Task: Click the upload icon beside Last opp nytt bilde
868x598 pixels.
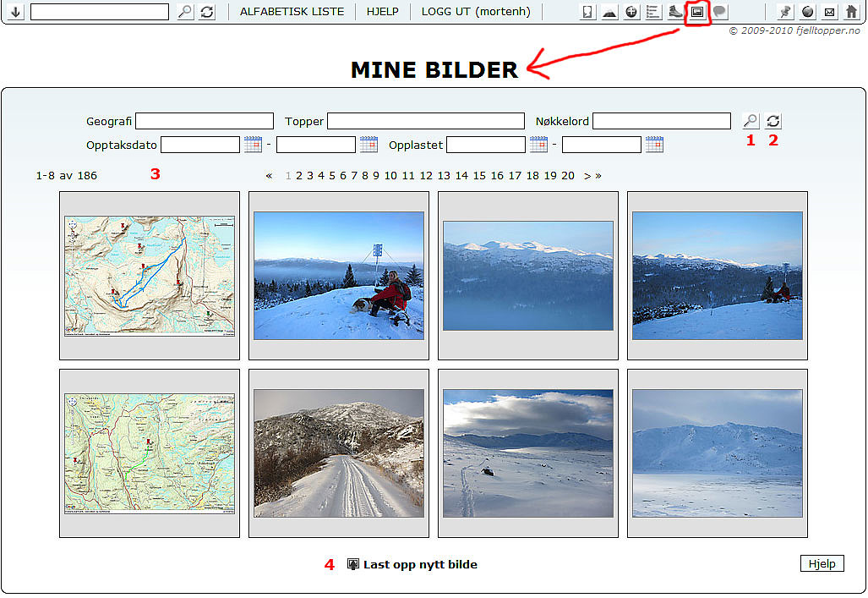Action: [x=352, y=564]
